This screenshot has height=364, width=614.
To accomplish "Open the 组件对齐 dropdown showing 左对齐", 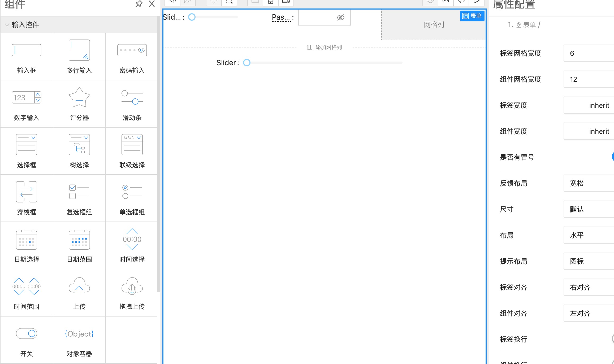I will pyautogui.click(x=589, y=313).
